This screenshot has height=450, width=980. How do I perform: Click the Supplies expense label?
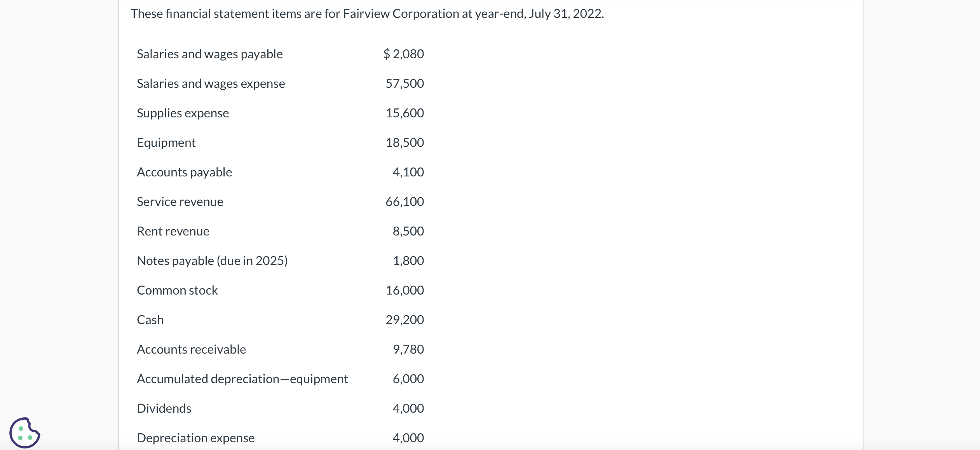tap(183, 113)
